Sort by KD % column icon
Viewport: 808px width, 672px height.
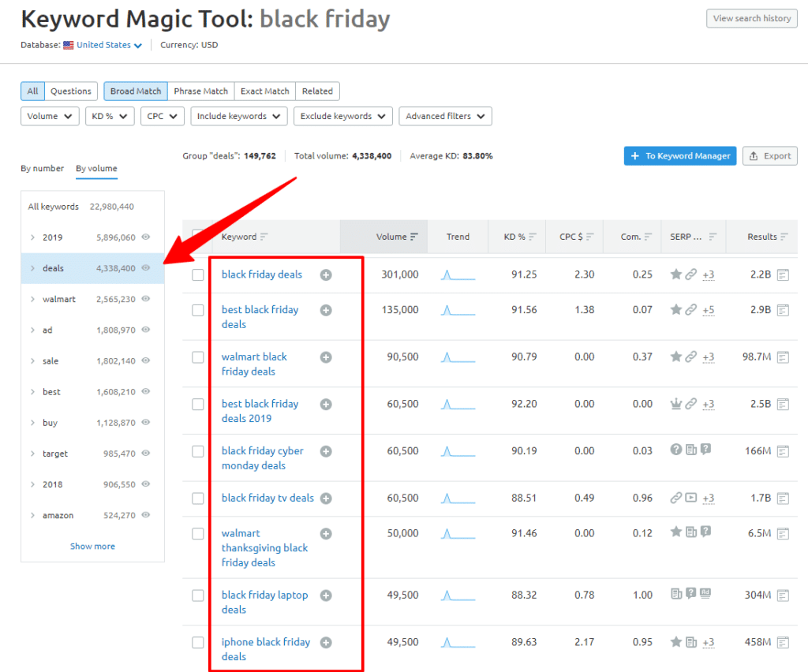click(533, 237)
